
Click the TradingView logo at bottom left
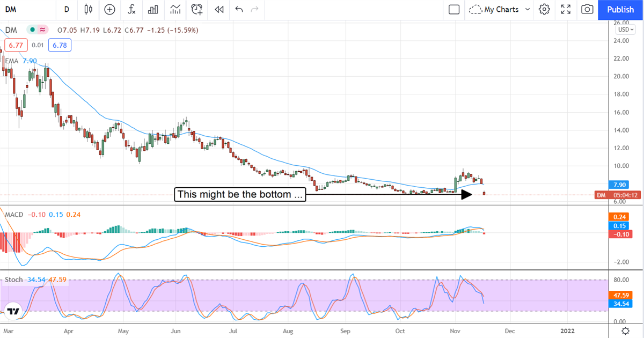(x=14, y=310)
